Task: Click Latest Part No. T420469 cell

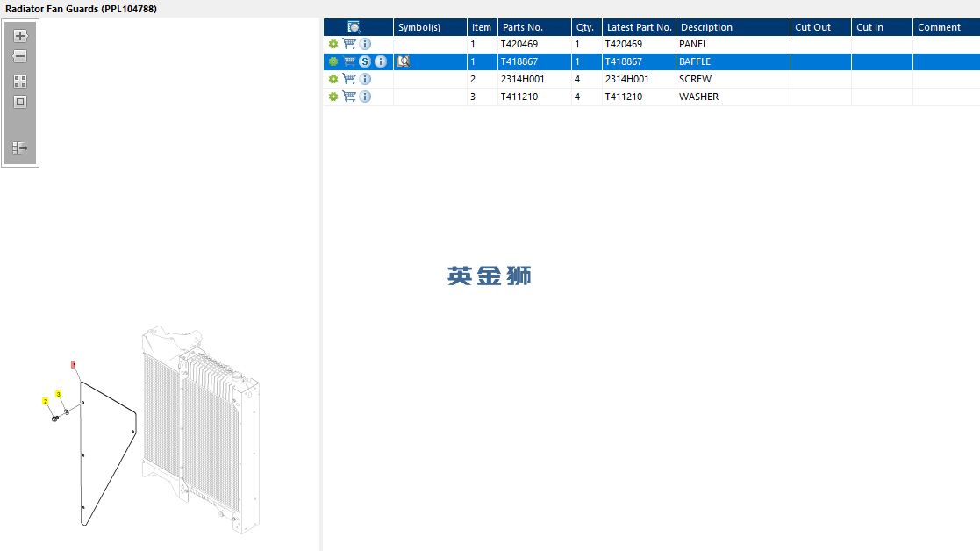Action: click(x=639, y=44)
